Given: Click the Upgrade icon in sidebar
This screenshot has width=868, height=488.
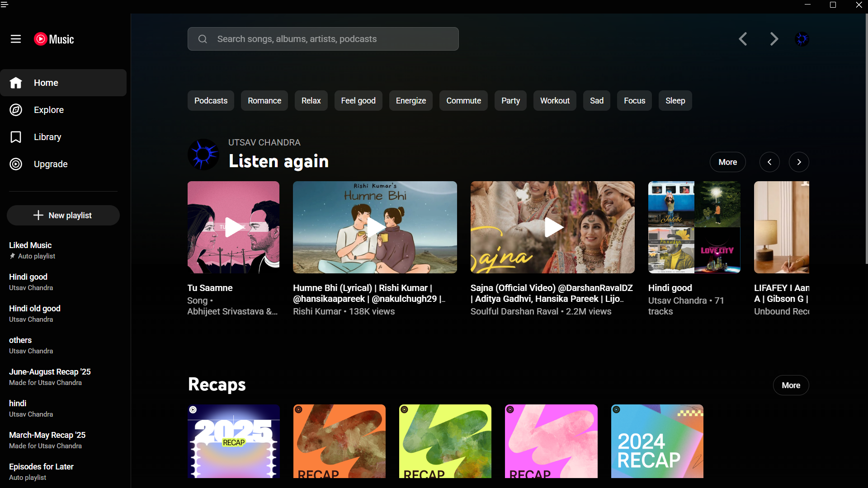Looking at the screenshot, I should click(16, 164).
